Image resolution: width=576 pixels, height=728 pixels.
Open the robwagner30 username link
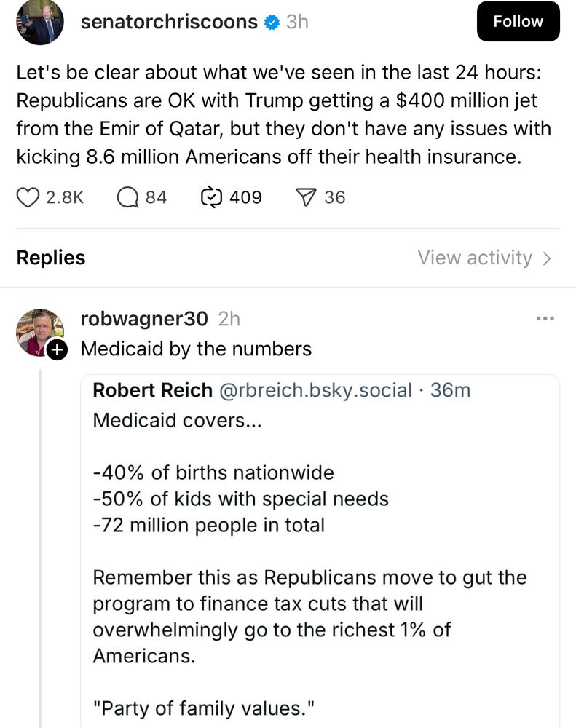[x=144, y=319]
